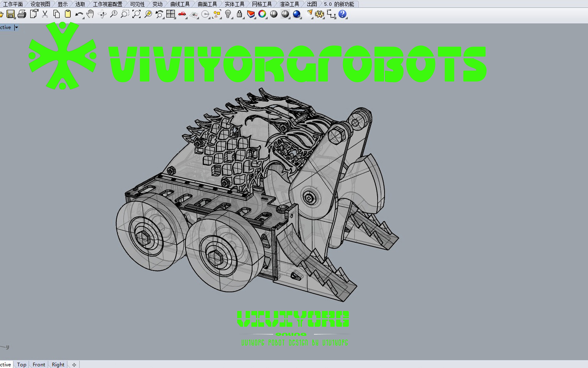Save the current model
The width and height of the screenshot is (588, 368).
coord(11,14)
